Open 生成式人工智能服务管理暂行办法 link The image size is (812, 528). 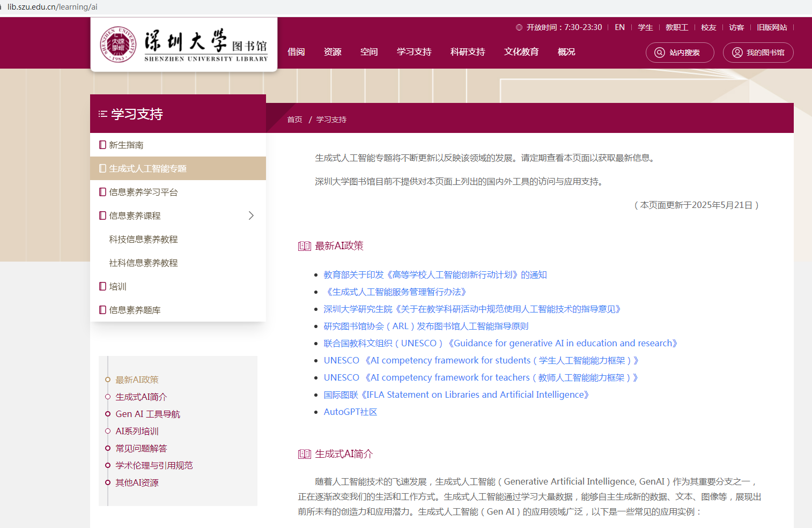point(396,292)
